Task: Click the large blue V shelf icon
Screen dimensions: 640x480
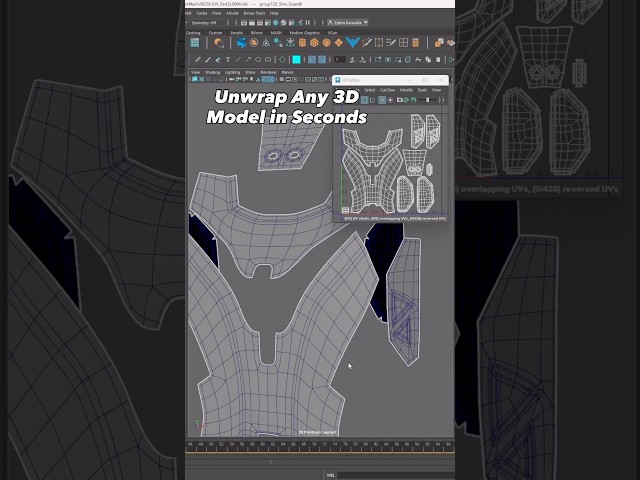Action: point(352,42)
